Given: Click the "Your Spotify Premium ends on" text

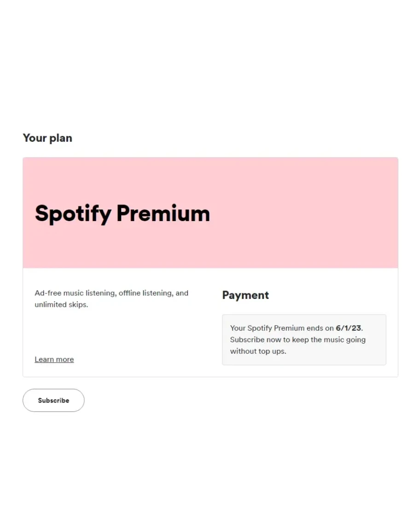Looking at the screenshot, I should [282, 328].
